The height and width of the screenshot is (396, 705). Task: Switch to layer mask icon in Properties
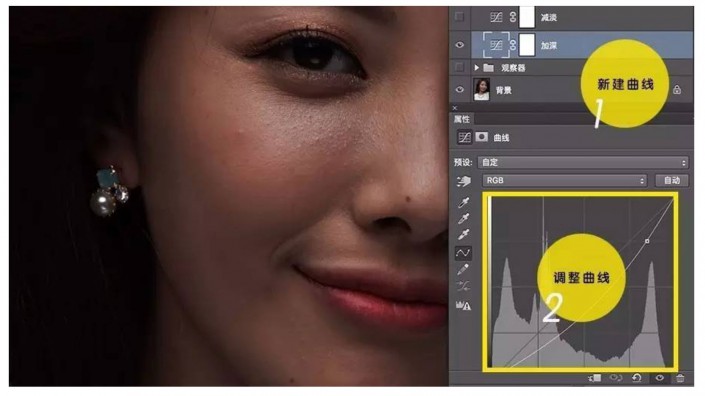click(x=482, y=137)
